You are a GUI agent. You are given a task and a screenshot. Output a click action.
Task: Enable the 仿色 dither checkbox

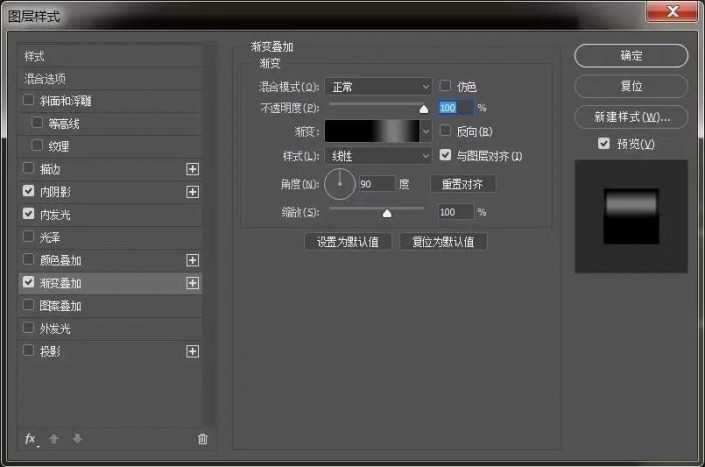click(445, 86)
